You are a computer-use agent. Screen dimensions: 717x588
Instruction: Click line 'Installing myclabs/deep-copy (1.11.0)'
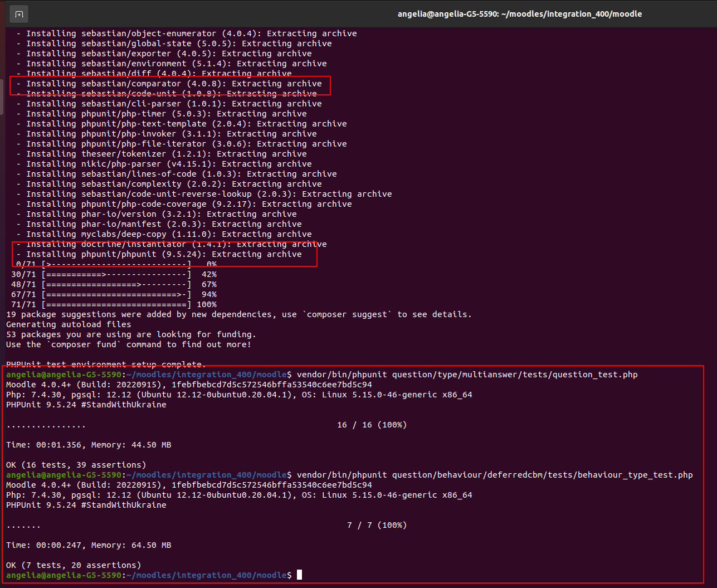pyautogui.click(x=164, y=234)
